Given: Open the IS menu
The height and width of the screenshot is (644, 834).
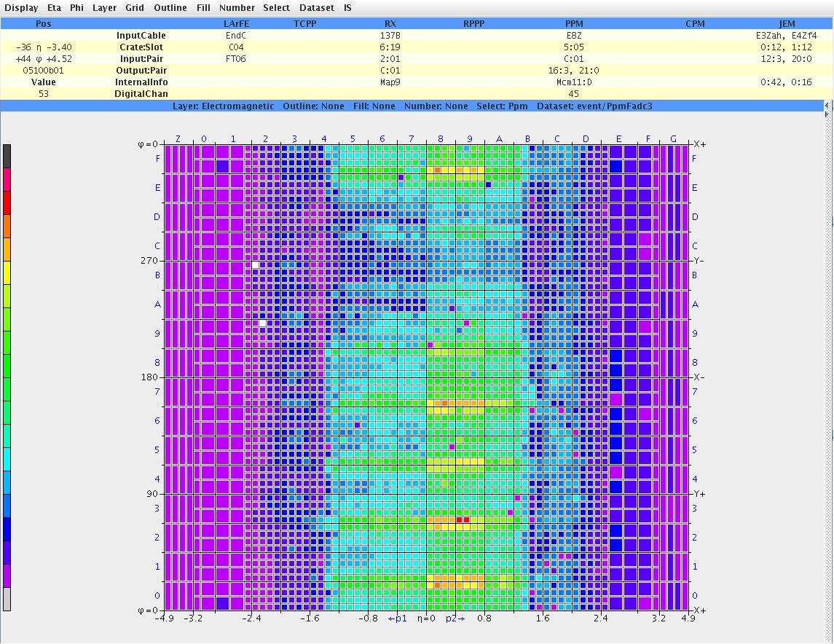Looking at the screenshot, I should click(x=347, y=8).
